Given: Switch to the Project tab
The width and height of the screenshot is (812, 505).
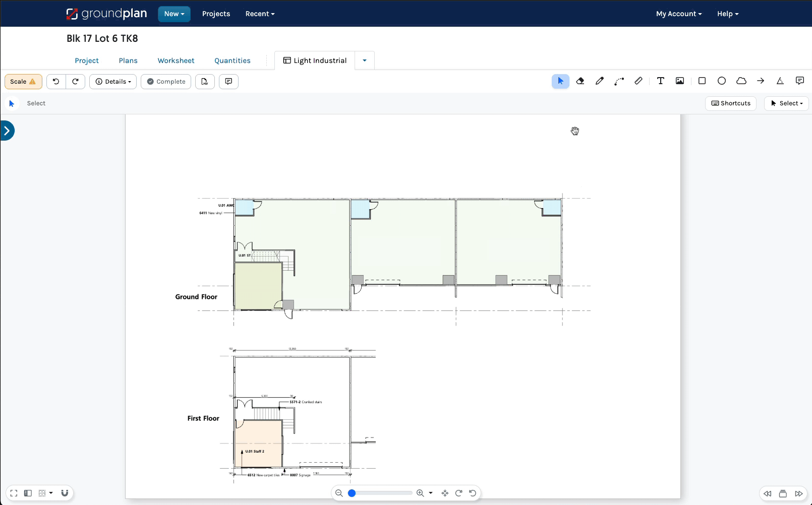Looking at the screenshot, I should (87, 60).
